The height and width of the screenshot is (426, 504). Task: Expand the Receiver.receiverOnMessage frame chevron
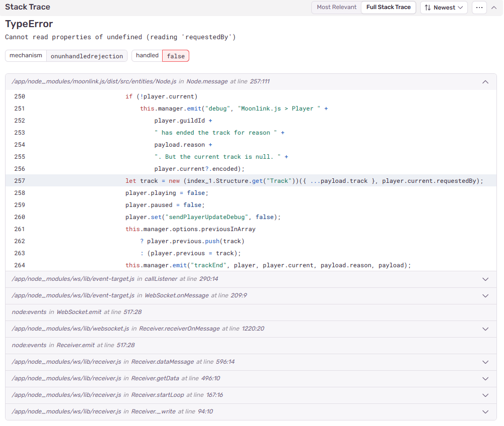(x=485, y=329)
